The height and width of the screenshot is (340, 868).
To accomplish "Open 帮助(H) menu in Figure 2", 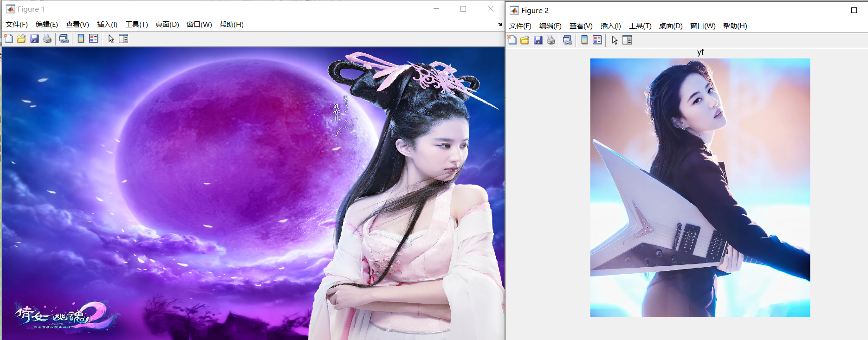I will coord(735,26).
